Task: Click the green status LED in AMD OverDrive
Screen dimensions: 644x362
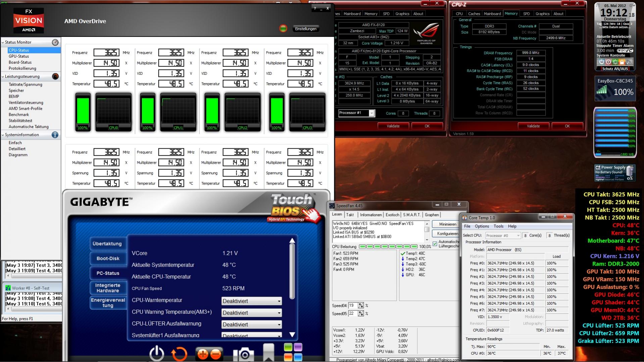Action: point(283,29)
